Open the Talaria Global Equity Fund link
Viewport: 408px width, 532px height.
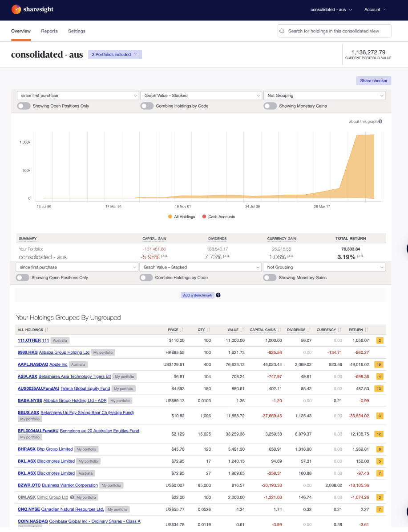tap(85, 389)
